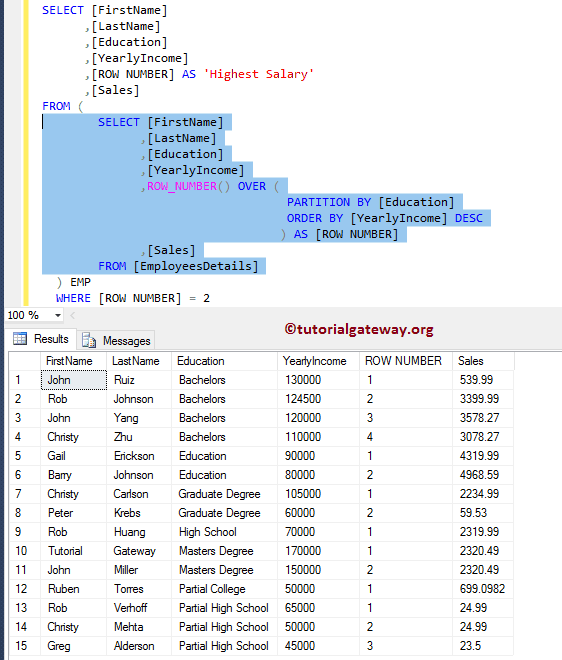The width and height of the screenshot is (562, 660).
Task: Click the first name cell Ruben
Action: [74, 589]
